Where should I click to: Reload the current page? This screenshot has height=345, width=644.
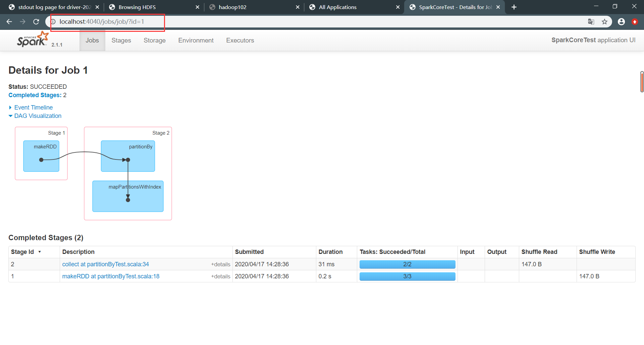click(36, 21)
